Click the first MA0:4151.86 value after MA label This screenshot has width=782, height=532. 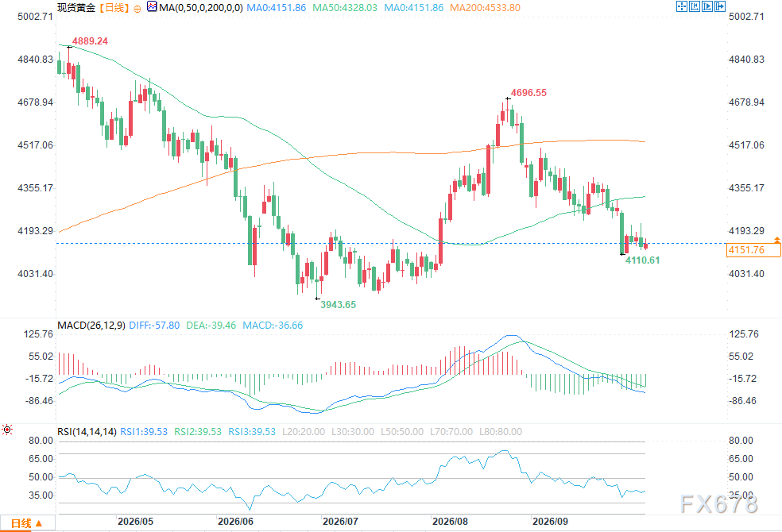click(x=277, y=7)
